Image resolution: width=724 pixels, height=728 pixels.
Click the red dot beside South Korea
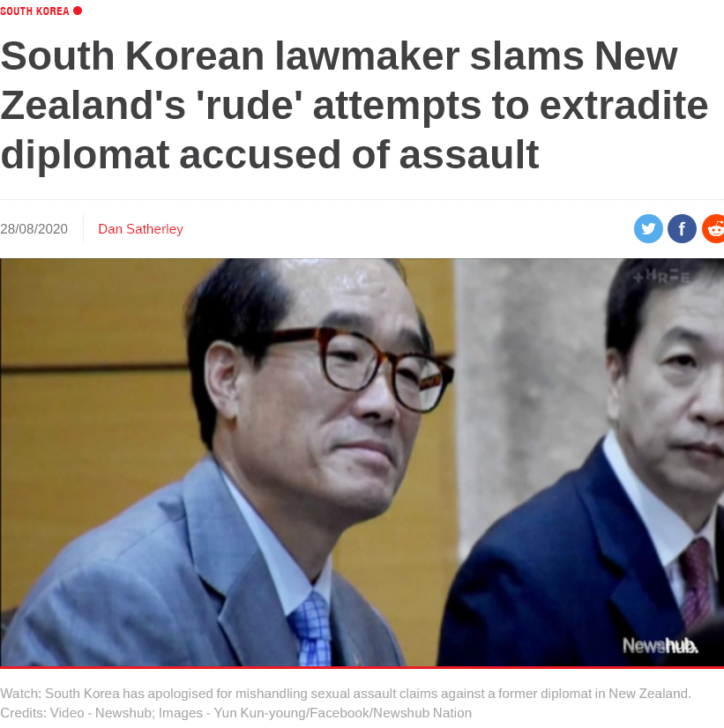coord(78,11)
